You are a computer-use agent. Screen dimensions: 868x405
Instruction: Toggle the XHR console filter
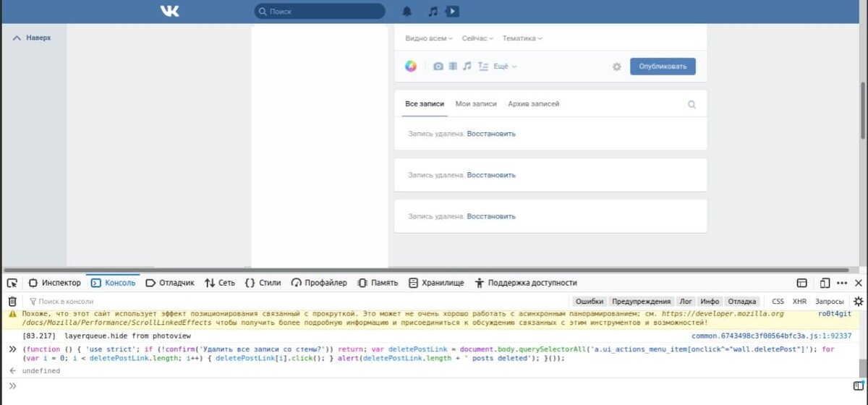tap(799, 301)
